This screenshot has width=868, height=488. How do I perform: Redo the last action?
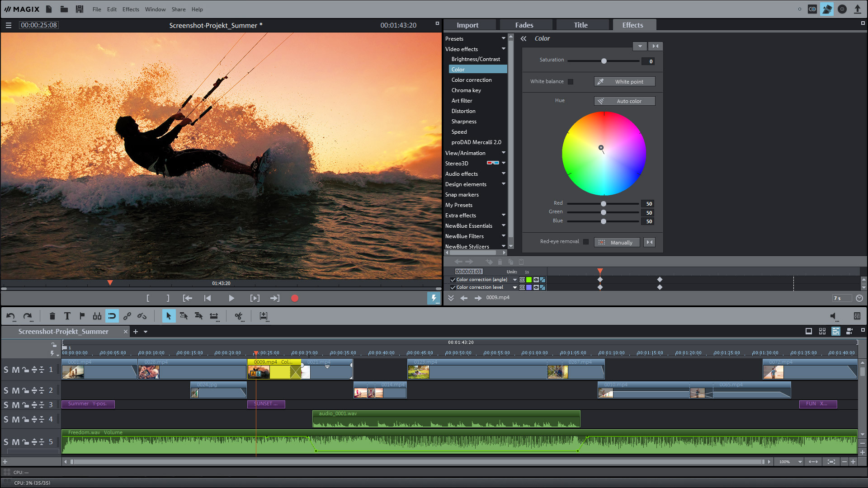click(28, 316)
